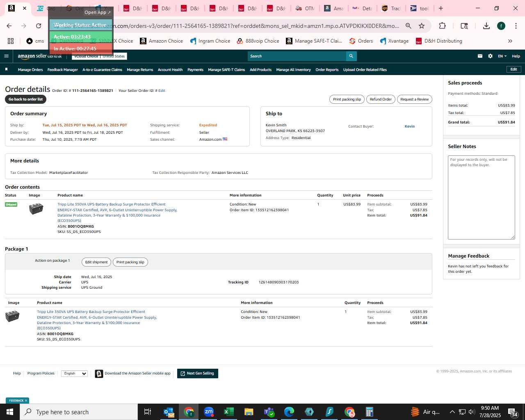Open the Windows Start menu
Screen dimensions: 525x420
pyautogui.click(x=10, y=412)
